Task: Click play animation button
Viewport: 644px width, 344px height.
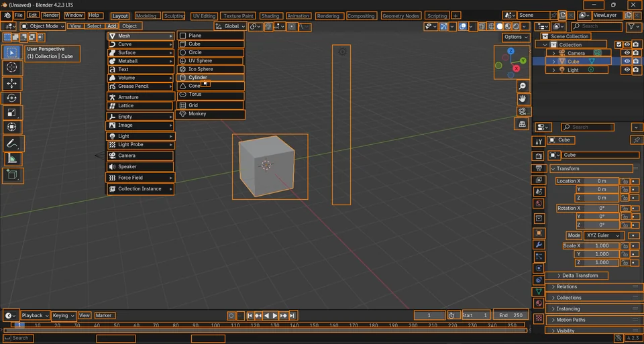Action: coord(275,316)
